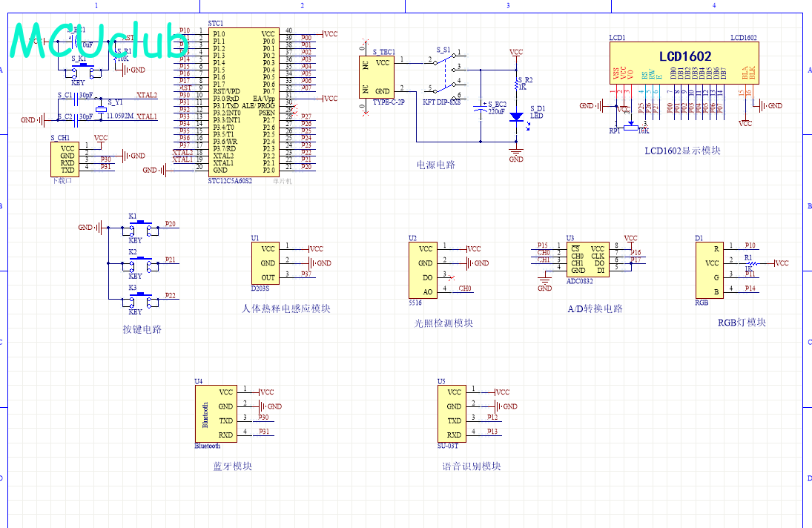Select the ADC0832 converter chip U3
The image size is (812, 528).
(x=588, y=259)
